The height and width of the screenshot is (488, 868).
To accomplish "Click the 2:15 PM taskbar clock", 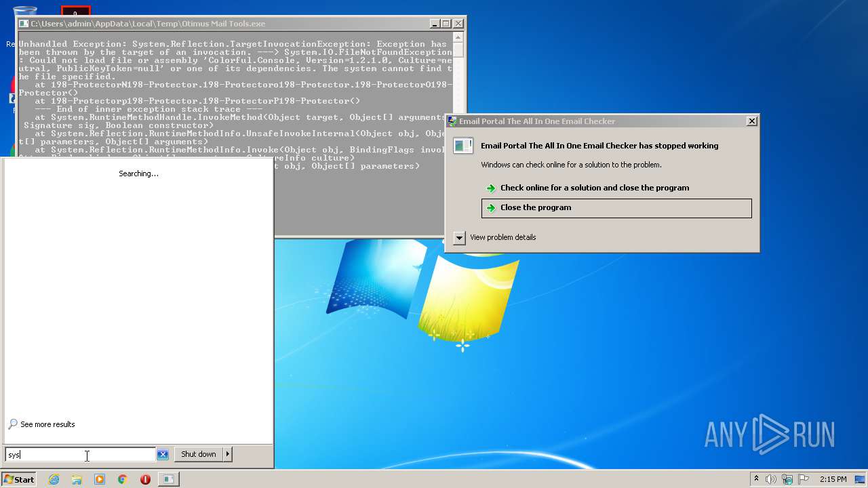I will pyautogui.click(x=833, y=479).
